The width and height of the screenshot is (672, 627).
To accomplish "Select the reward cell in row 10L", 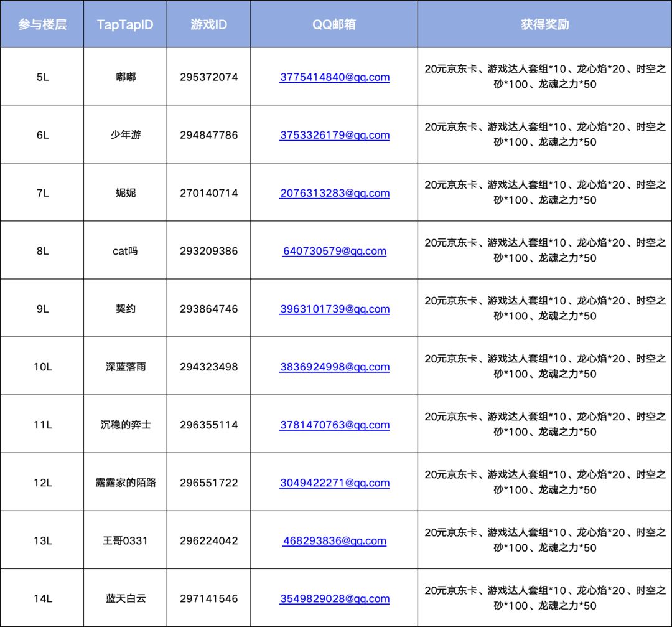I will pyautogui.click(x=544, y=366).
